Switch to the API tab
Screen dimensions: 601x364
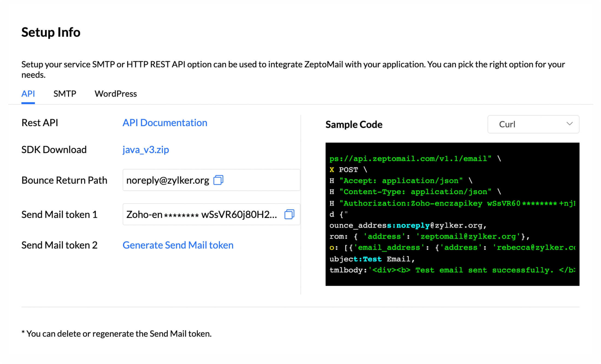pyautogui.click(x=28, y=94)
